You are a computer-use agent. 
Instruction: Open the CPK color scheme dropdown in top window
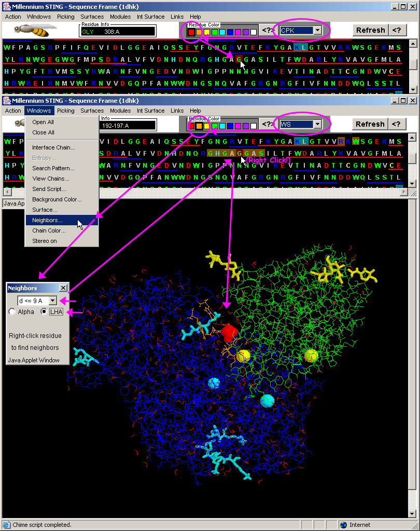click(x=317, y=31)
